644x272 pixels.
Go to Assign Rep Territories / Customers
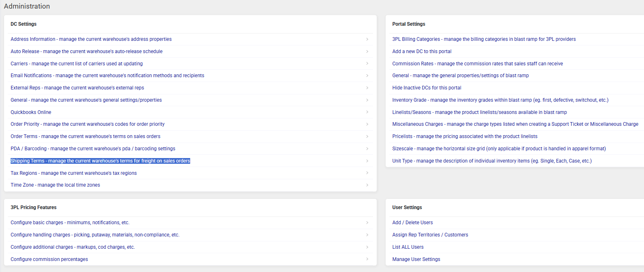[430, 235]
